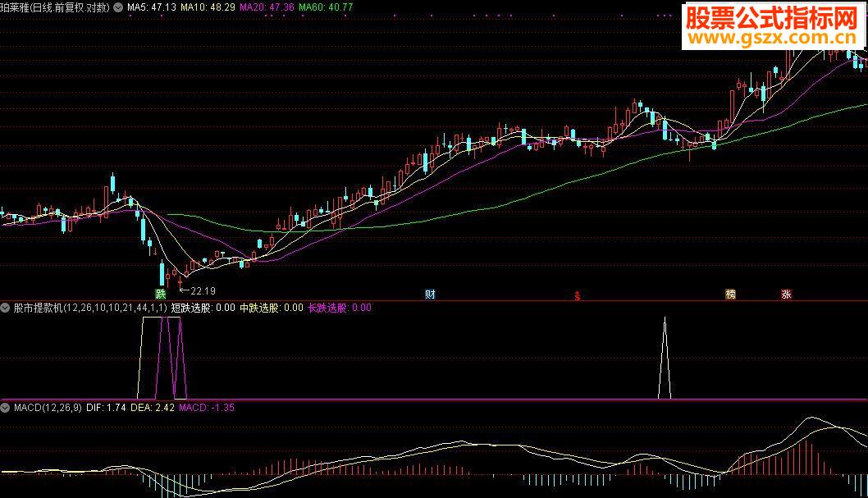Click the green 跌 marker icon
The width and height of the screenshot is (868, 498).
pyautogui.click(x=161, y=294)
